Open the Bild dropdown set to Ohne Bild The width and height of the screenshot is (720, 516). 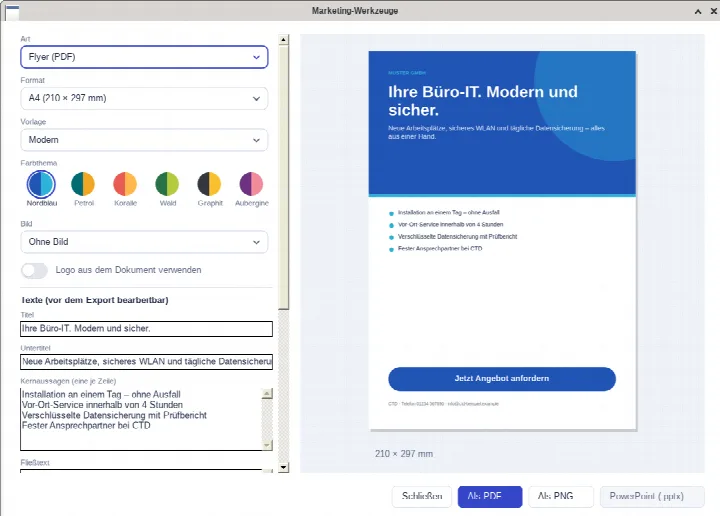tap(144, 242)
